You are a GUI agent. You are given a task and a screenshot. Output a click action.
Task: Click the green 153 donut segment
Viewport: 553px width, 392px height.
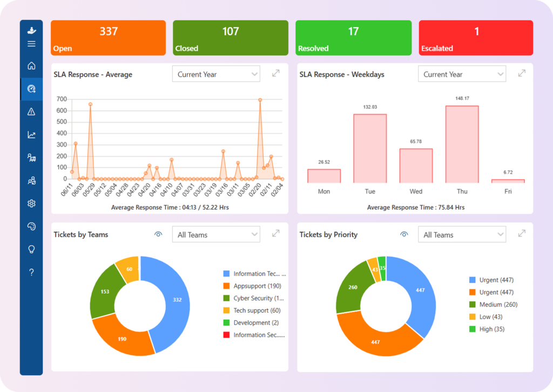point(105,292)
